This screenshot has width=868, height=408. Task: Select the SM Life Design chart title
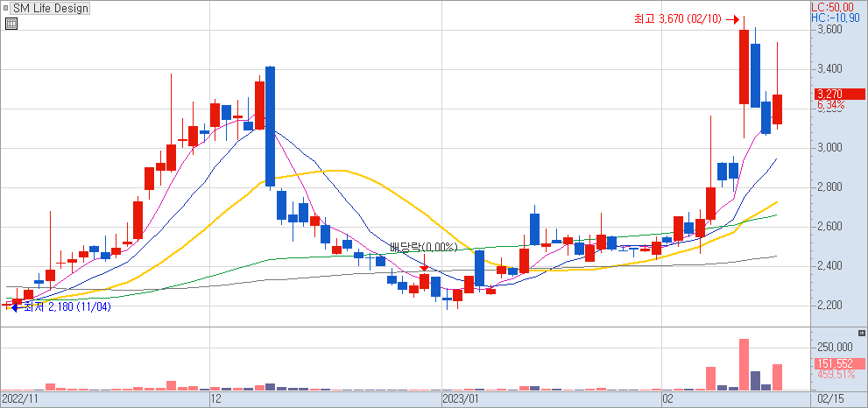[x=50, y=8]
